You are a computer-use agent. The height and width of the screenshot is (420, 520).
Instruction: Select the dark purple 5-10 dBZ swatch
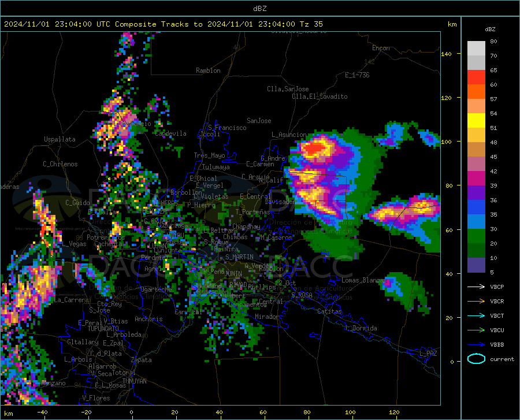[476, 265]
